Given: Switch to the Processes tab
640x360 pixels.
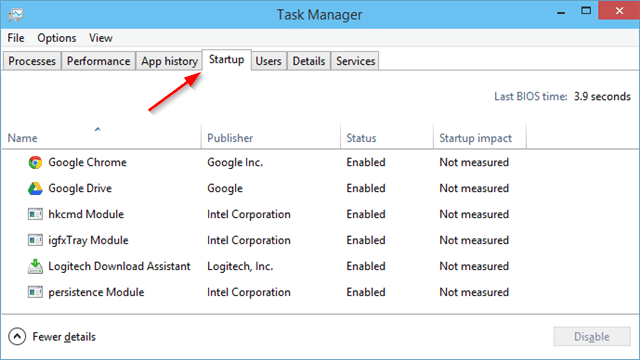Looking at the screenshot, I should (x=32, y=61).
